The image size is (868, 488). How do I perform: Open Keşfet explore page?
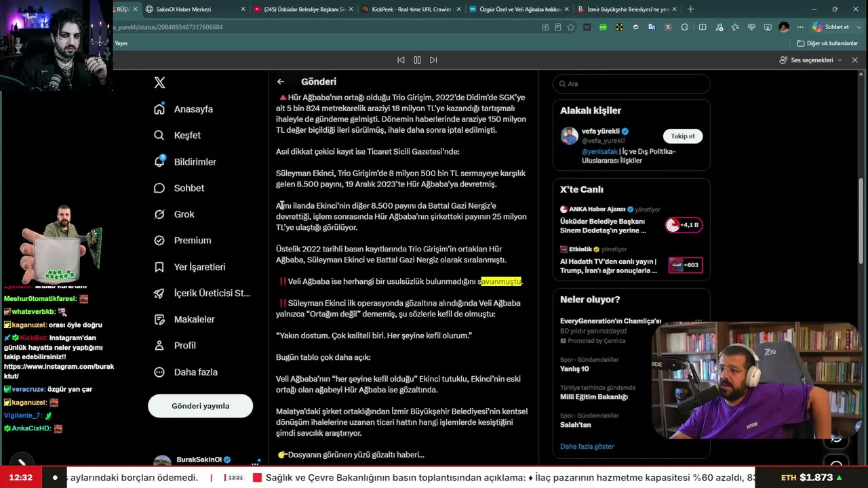(178, 136)
